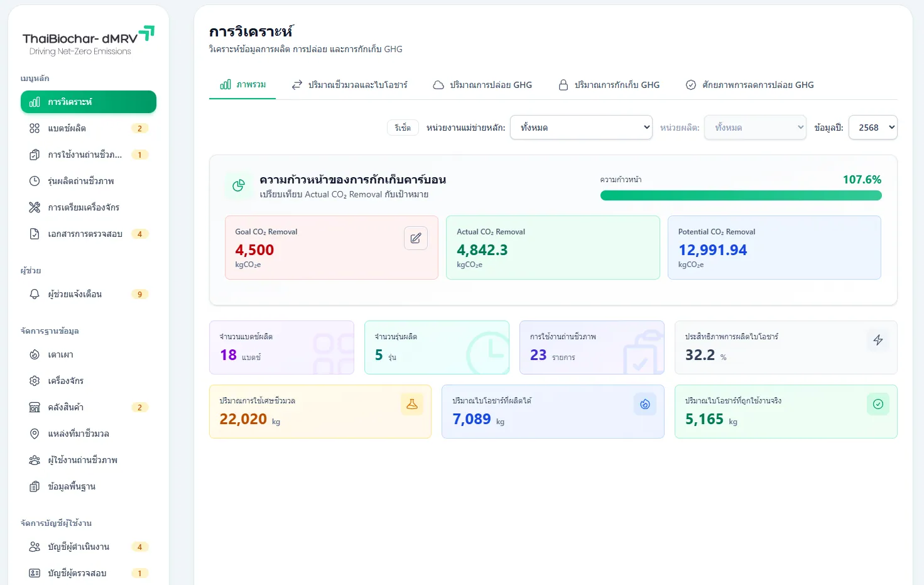This screenshot has height=585, width=924.
Task: Click the green carbon progress bar
Action: click(741, 195)
